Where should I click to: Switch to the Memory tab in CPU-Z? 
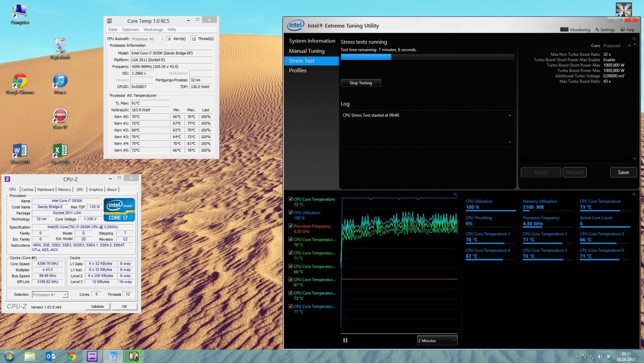64,189
